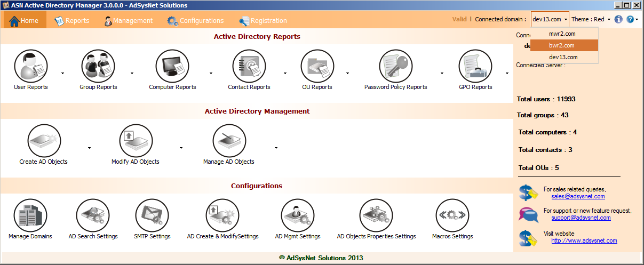Image resolution: width=644 pixels, height=265 pixels.
Task: Click support@adsysnet.com email link
Action: 581,218
